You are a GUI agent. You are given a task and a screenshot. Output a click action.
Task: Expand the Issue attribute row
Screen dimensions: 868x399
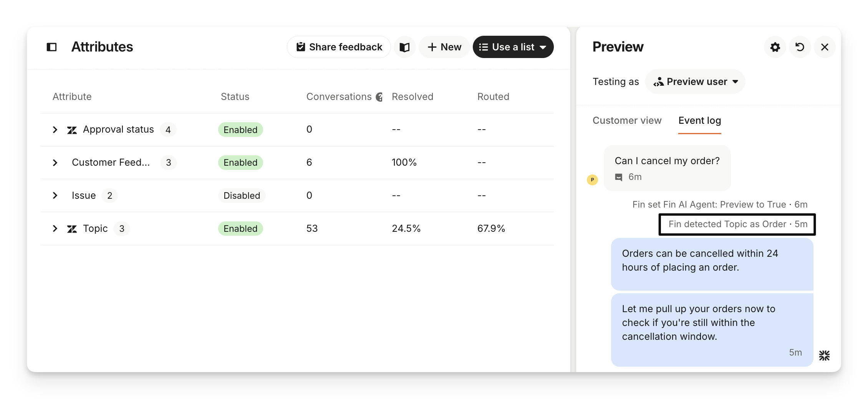coord(55,196)
